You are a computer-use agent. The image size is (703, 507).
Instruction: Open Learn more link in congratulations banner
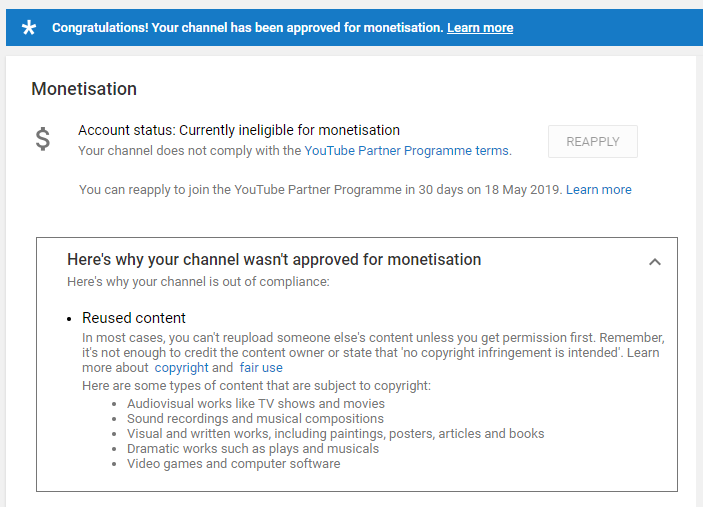tap(480, 28)
